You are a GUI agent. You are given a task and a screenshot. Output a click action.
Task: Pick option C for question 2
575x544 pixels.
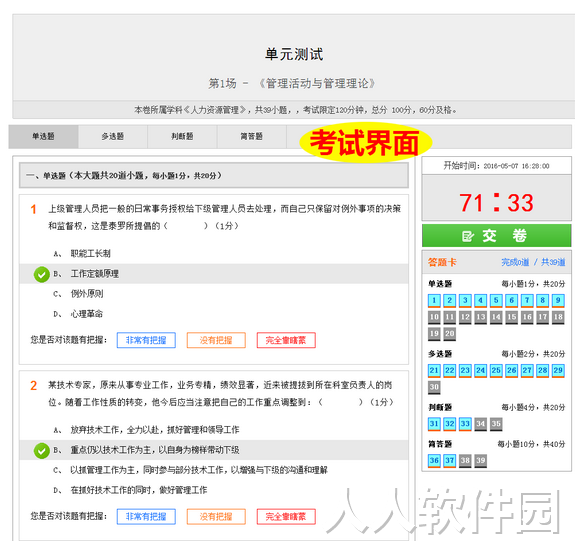point(214,470)
